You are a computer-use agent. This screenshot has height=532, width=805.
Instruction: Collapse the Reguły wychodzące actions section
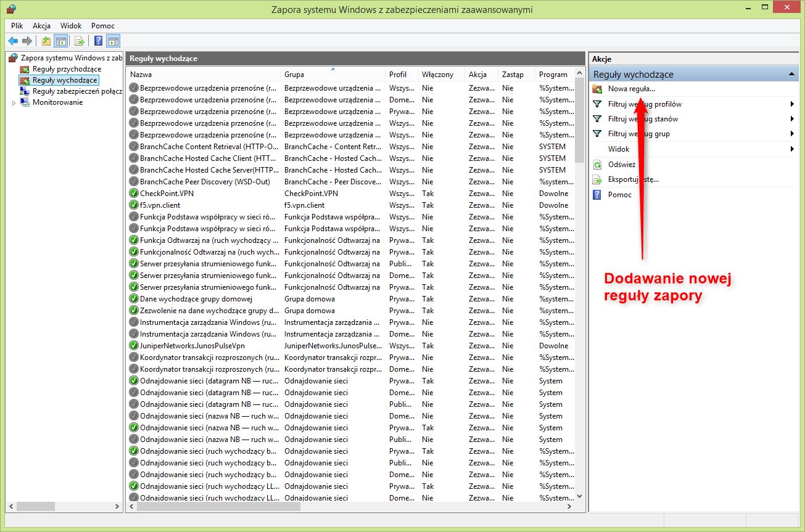791,75
